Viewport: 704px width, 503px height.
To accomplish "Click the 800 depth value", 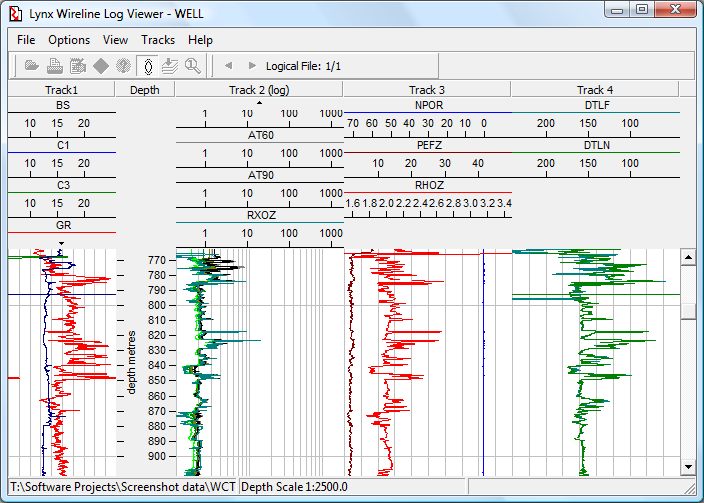I will click(157, 305).
